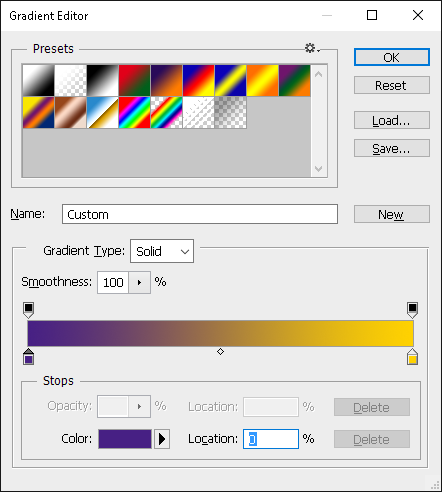Select the right opacity stop above the bar
This screenshot has width=442, height=492.
[412, 310]
